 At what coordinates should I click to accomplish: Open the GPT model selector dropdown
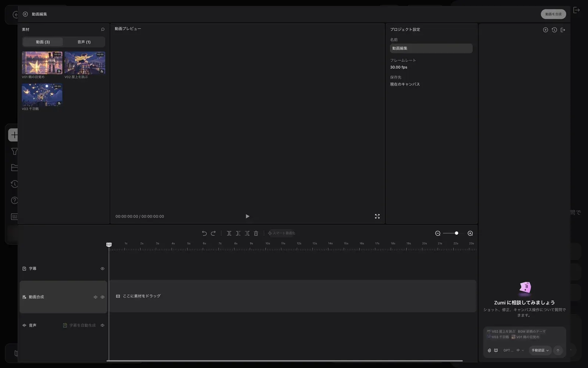pyautogui.click(x=513, y=350)
